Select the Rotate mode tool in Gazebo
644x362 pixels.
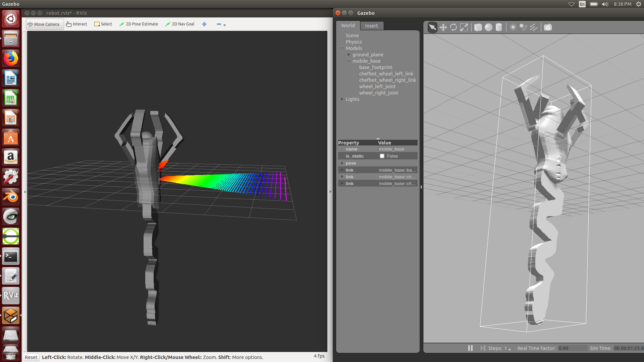click(x=453, y=27)
